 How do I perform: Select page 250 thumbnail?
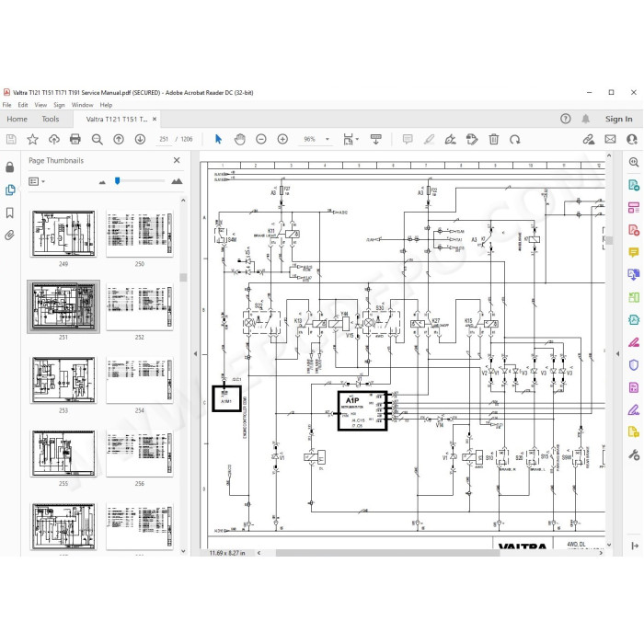[140, 234]
